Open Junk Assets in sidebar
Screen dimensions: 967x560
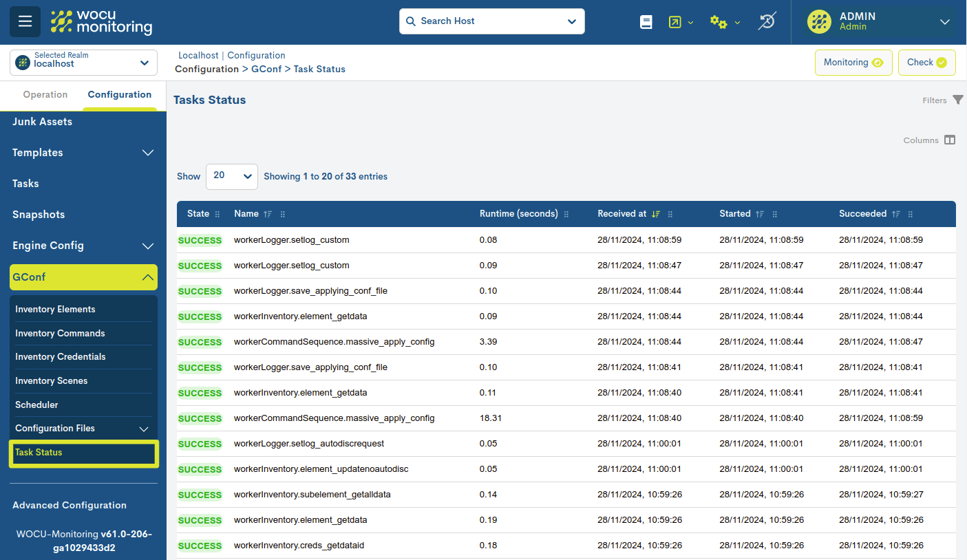(x=42, y=122)
